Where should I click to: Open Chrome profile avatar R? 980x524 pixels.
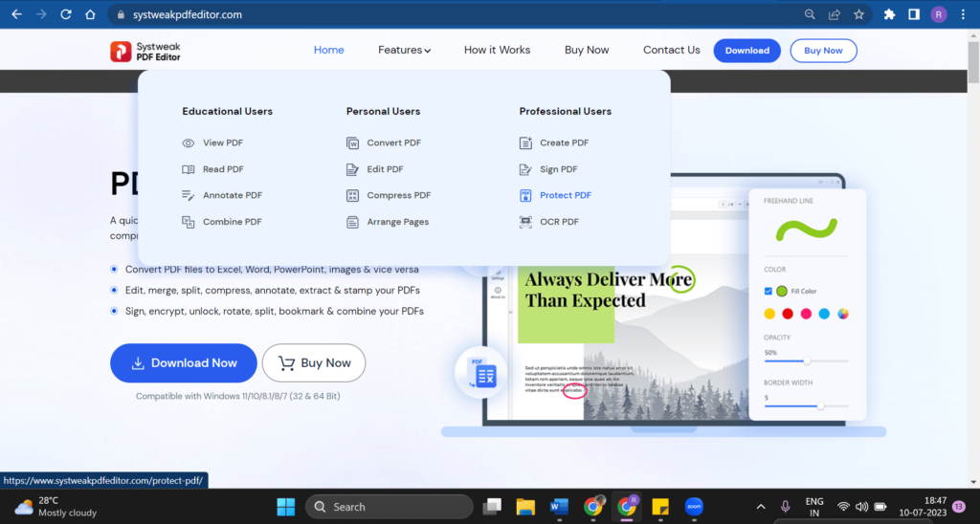(x=938, y=14)
